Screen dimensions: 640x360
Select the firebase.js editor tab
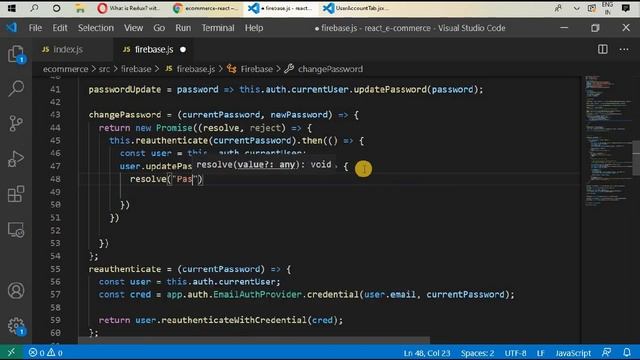[154, 49]
